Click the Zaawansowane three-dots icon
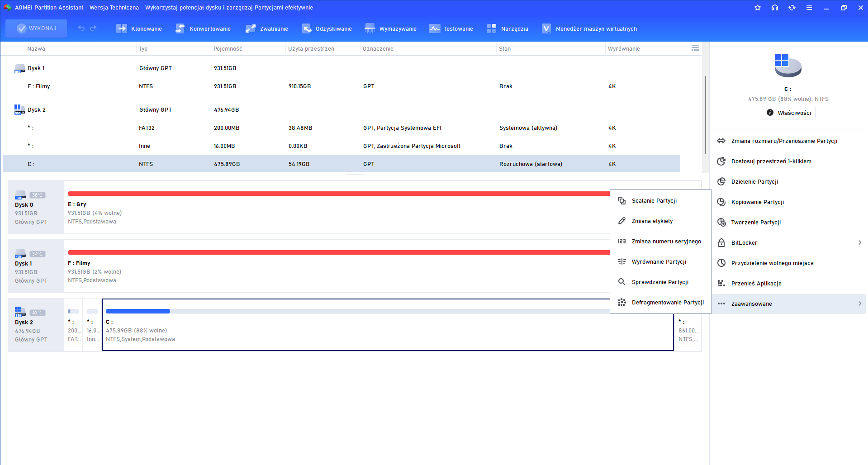868x465 pixels. click(721, 304)
